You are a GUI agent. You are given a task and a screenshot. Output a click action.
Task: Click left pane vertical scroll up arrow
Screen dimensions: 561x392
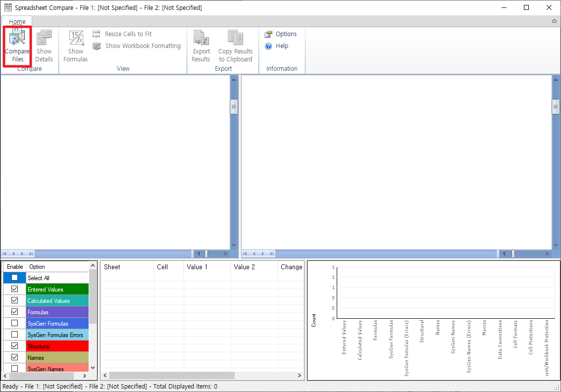(x=234, y=79)
